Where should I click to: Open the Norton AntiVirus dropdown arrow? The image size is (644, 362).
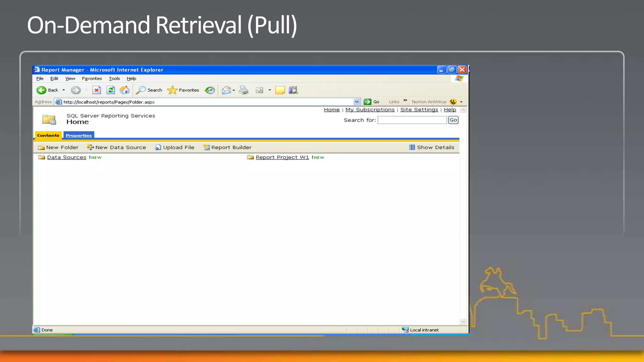click(x=461, y=102)
